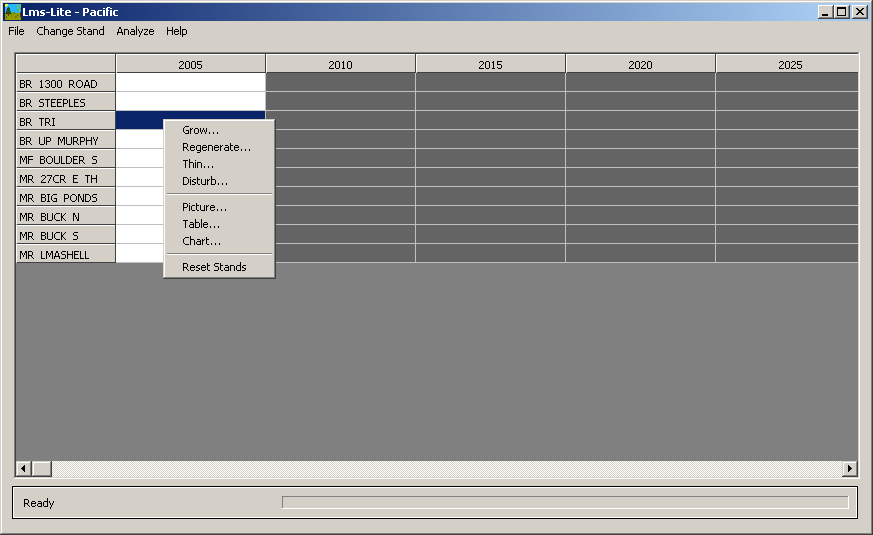
Task: Pick Thin... from the context menu
Action: coord(198,164)
